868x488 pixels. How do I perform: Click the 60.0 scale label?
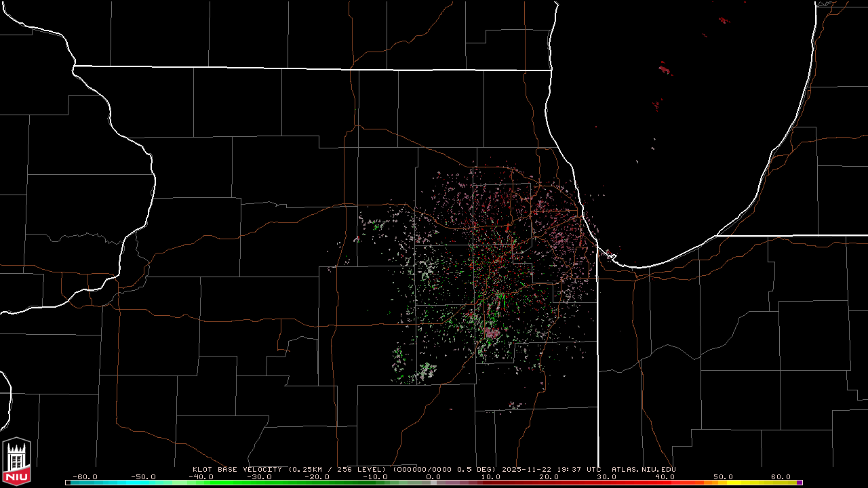coord(781,476)
